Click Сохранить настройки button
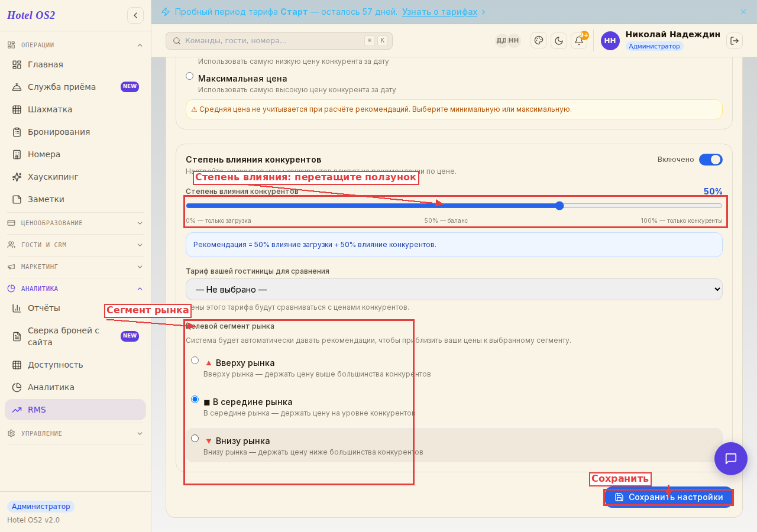 669,497
